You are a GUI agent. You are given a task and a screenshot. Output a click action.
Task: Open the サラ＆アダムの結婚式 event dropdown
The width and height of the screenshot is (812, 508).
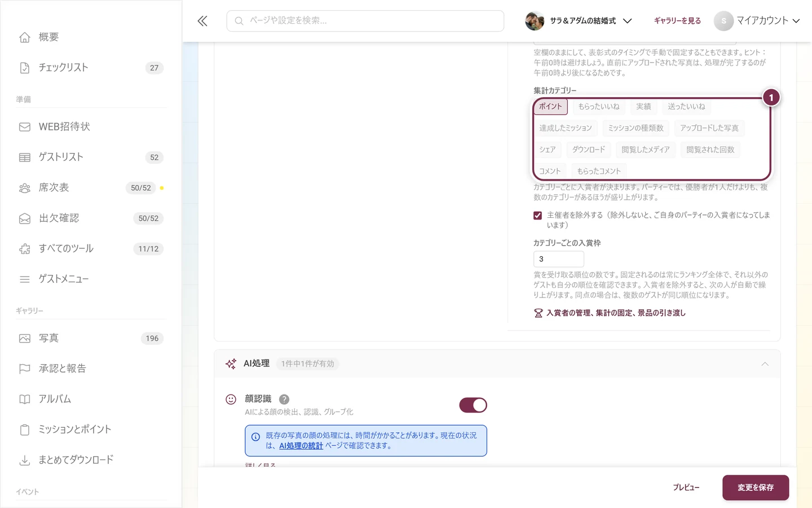[579, 21]
